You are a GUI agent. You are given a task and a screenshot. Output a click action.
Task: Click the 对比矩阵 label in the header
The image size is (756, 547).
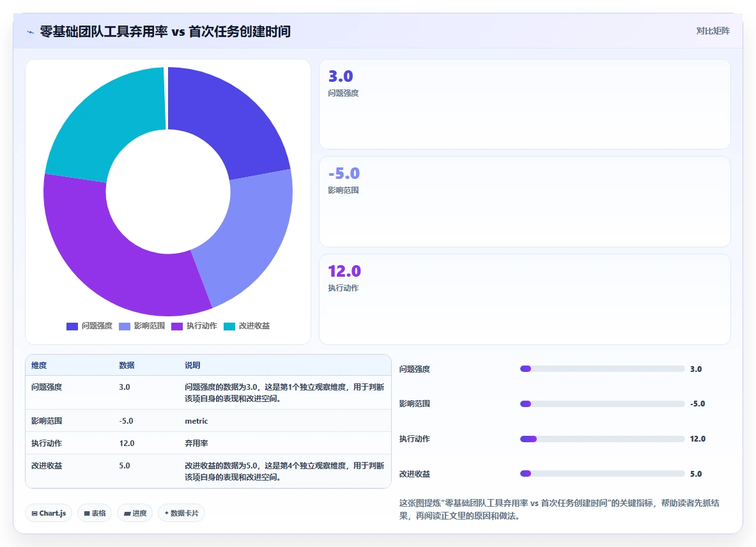pos(713,31)
